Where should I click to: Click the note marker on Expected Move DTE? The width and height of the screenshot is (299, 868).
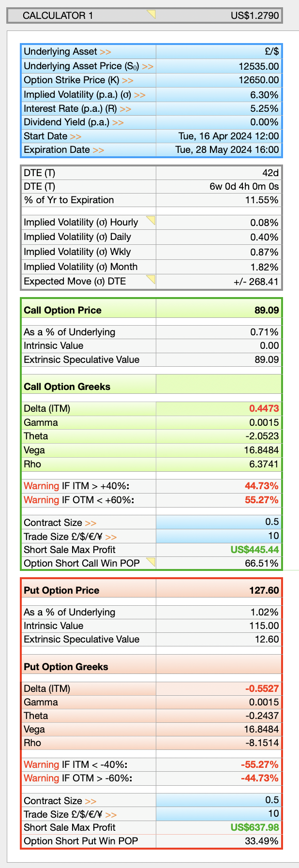pos(151,279)
